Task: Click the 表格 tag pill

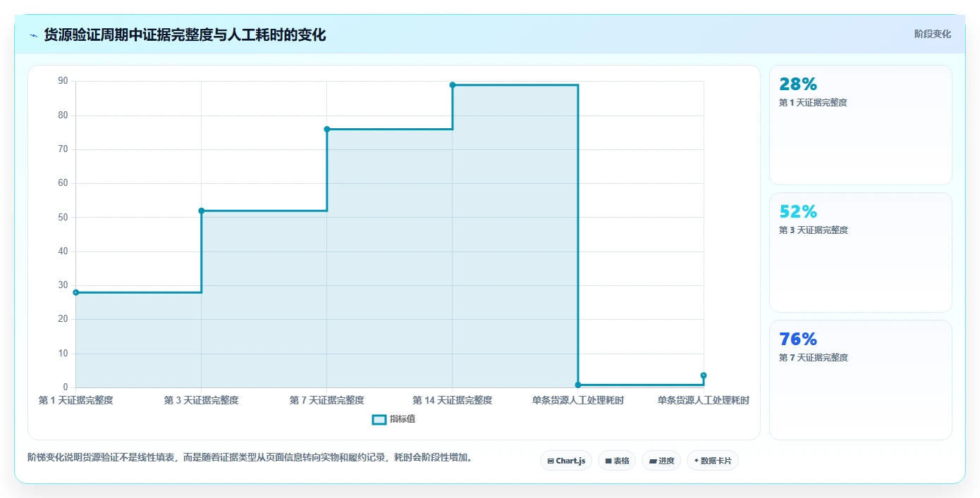Action: 617,461
